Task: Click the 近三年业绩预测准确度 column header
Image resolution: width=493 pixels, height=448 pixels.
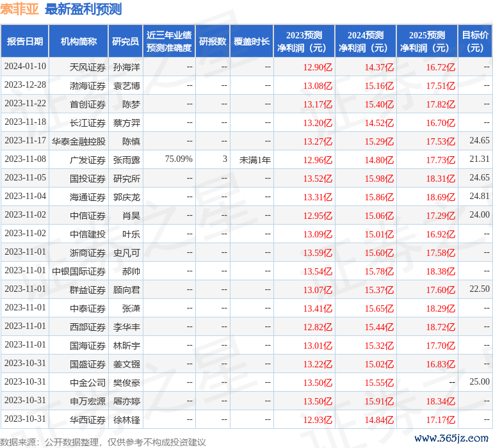Action: pos(169,41)
